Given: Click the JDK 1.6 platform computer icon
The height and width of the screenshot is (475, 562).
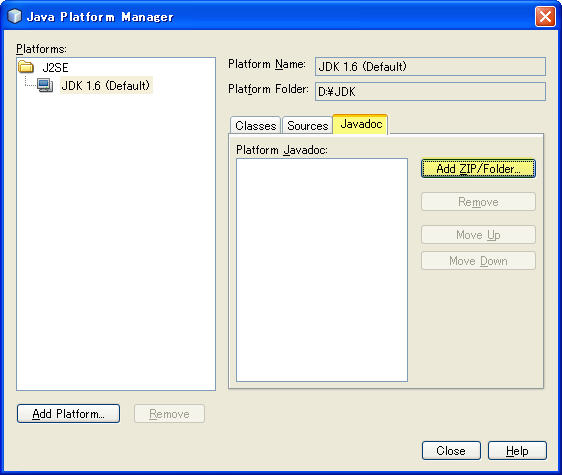Looking at the screenshot, I should click(x=45, y=86).
